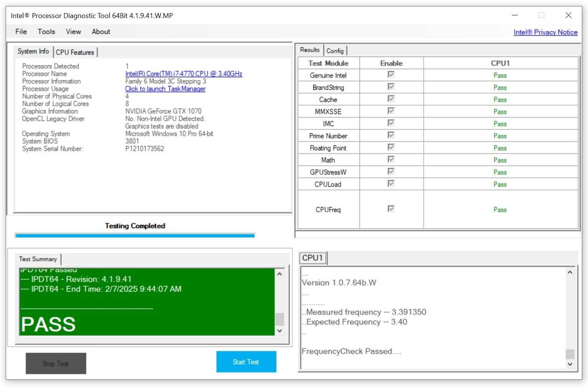
Task: Click to launch Task Manager link
Action: click(x=165, y=89)
